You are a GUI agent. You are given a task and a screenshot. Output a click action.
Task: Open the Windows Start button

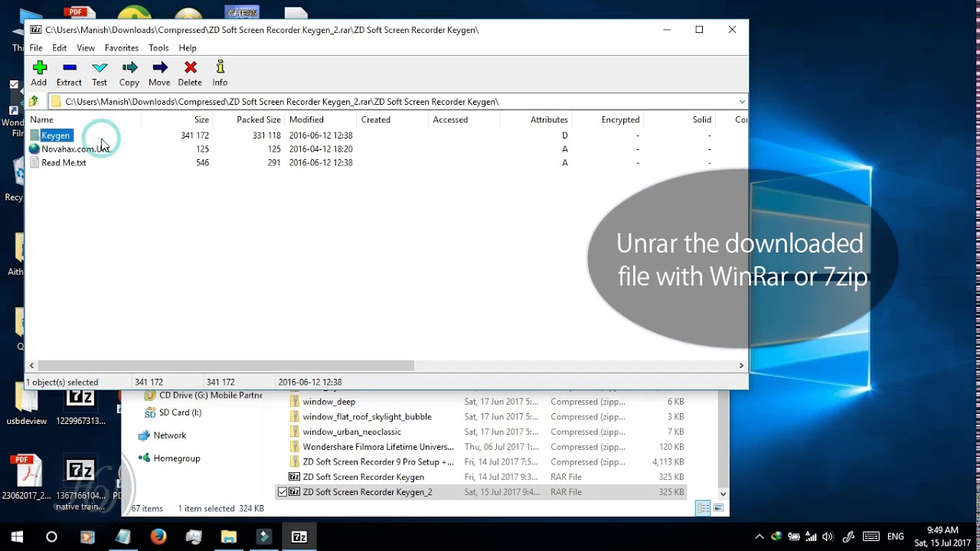[x=17, y=537]
